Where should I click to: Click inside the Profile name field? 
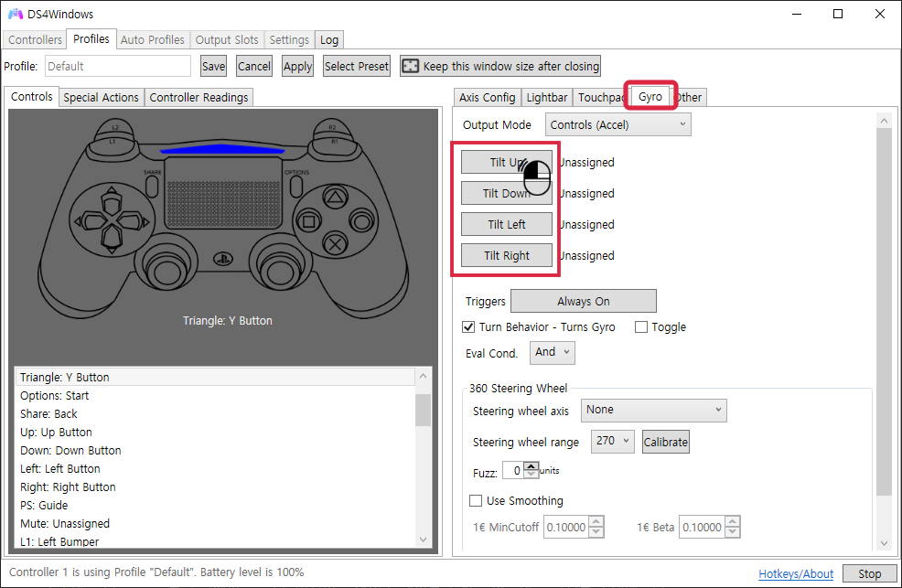(x=117, y=66)
